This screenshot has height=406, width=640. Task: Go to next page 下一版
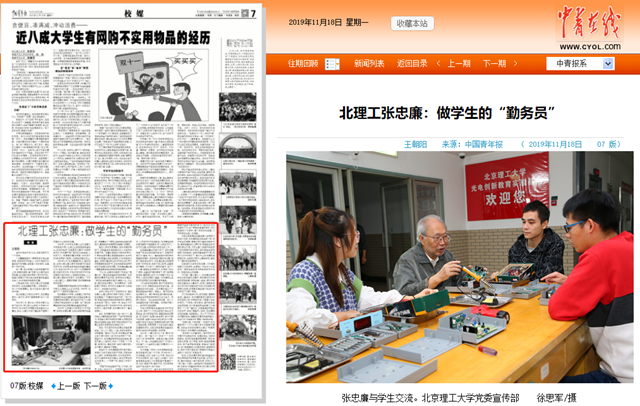pos(94,385)
